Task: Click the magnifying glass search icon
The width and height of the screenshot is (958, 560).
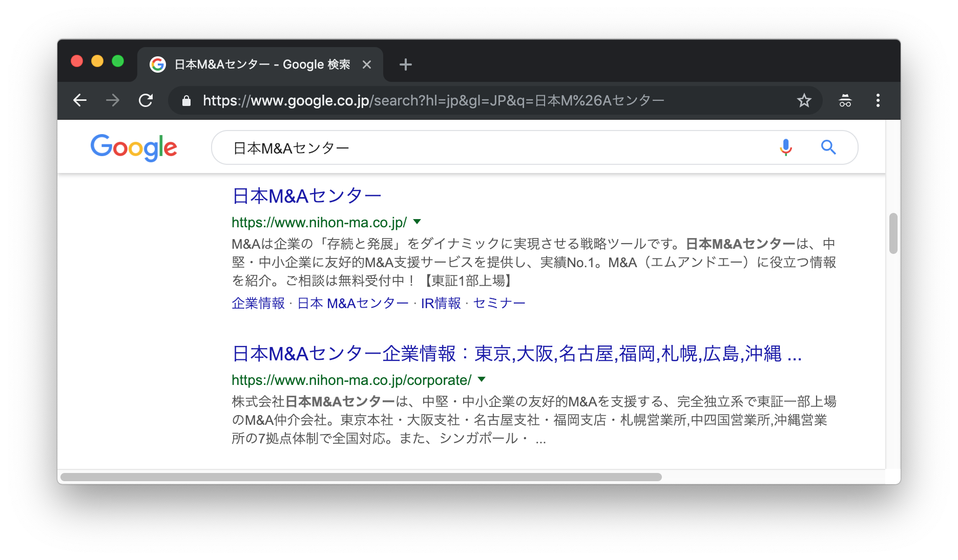Action: [x=828, y=147]
